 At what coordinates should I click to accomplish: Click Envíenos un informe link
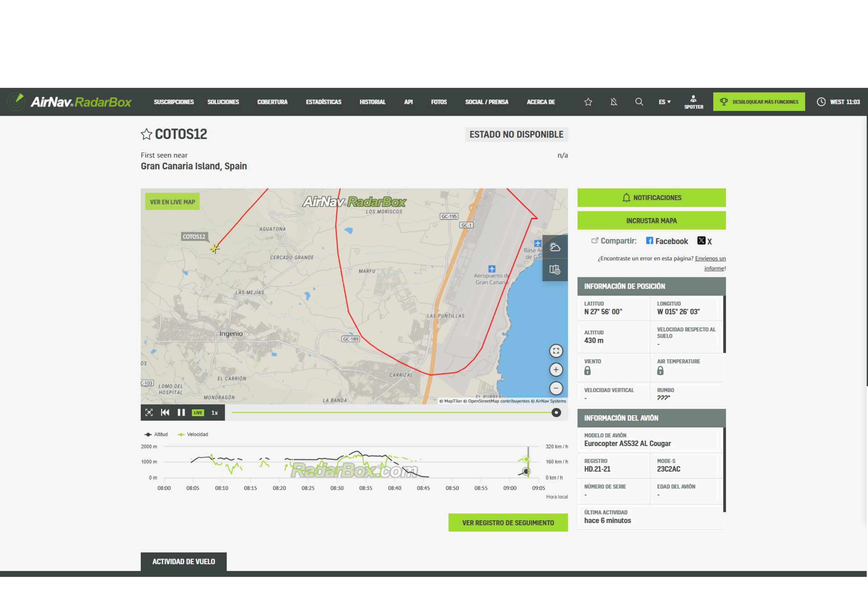pos(710,263)
